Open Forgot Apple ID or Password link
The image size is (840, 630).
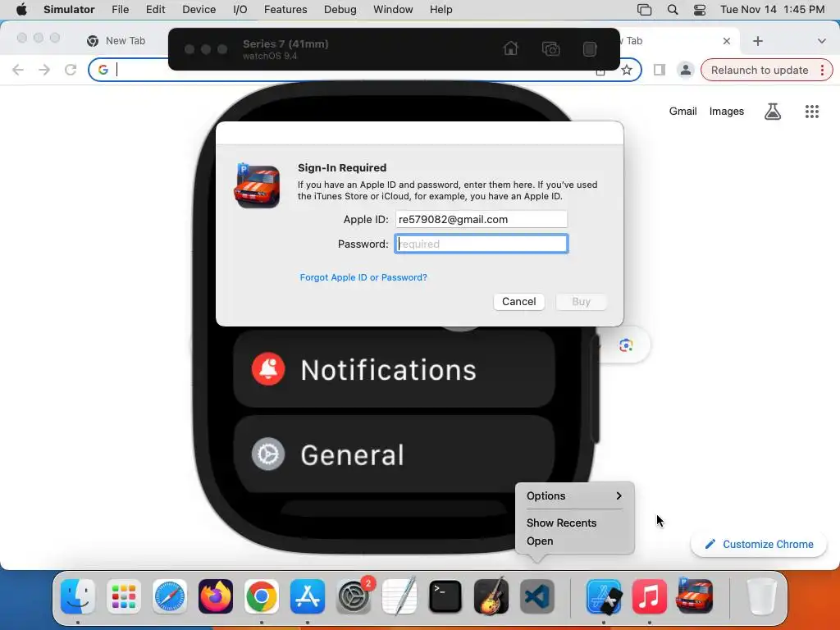[363, 277]
